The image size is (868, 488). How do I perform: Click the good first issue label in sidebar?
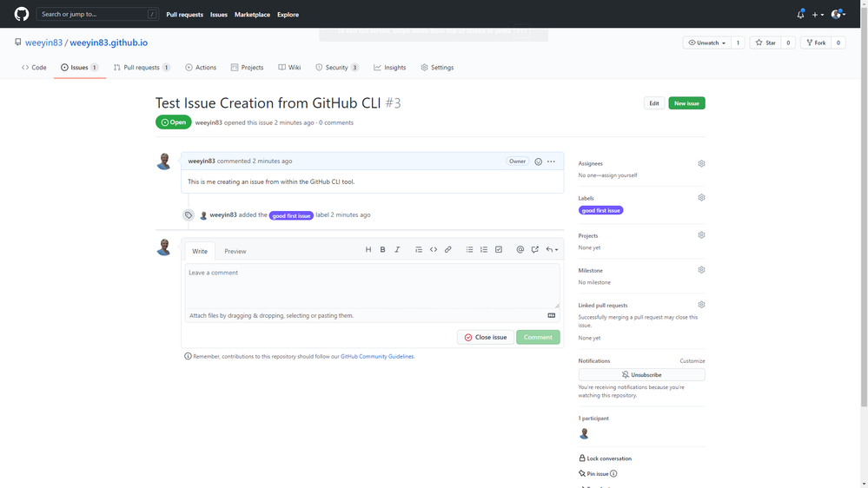click(x=600, y=210)
